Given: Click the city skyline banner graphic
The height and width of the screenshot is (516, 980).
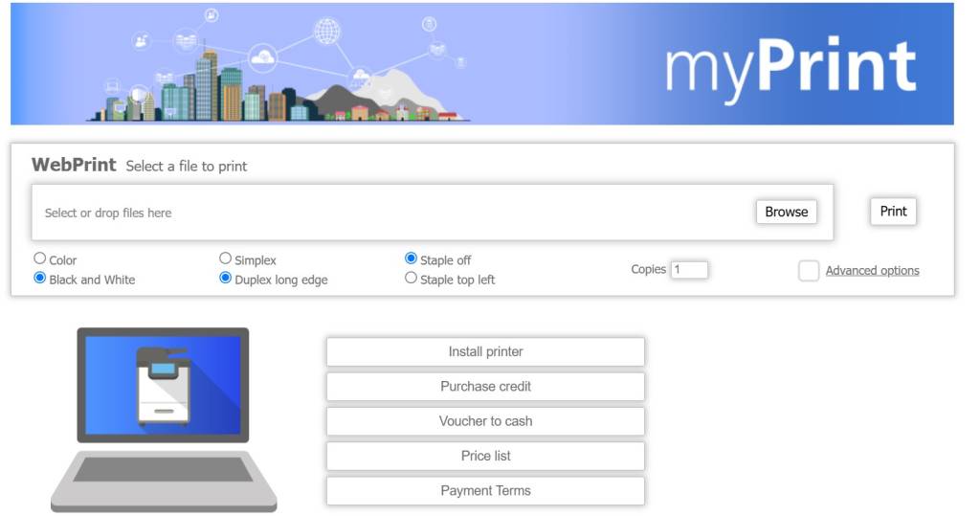Looking at the screenshot, I should pyautogui.click(x=278, y=66).
